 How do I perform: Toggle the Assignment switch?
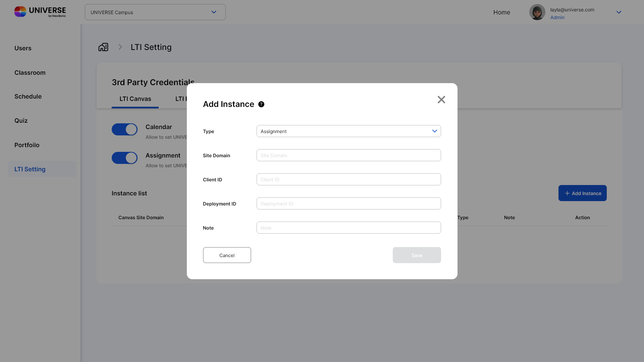pyautogui.click(x=124, y=158)
